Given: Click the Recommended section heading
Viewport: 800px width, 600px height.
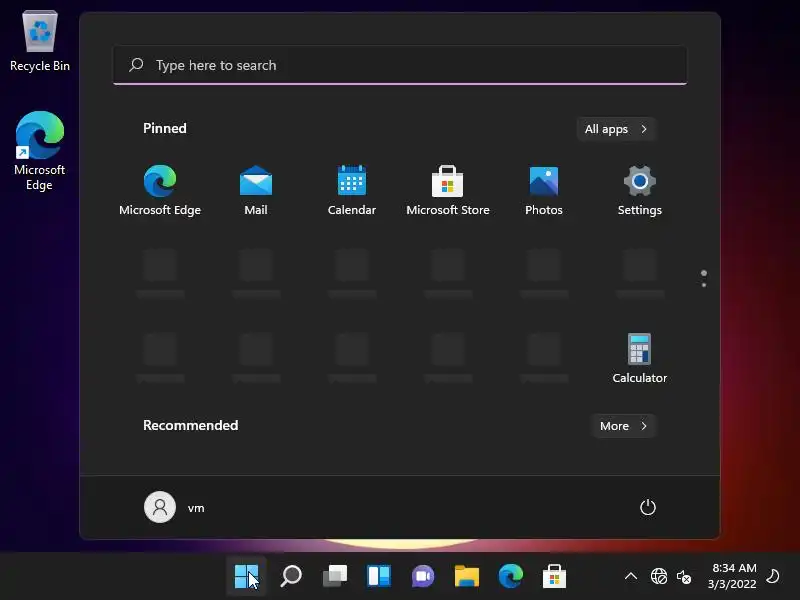Looking at the screenshot, I should [190, 426].
